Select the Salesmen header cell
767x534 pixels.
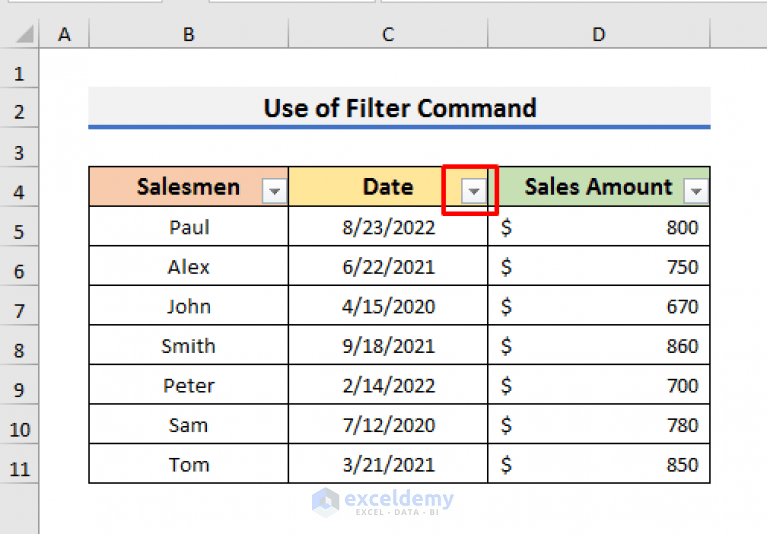(189, 186)
